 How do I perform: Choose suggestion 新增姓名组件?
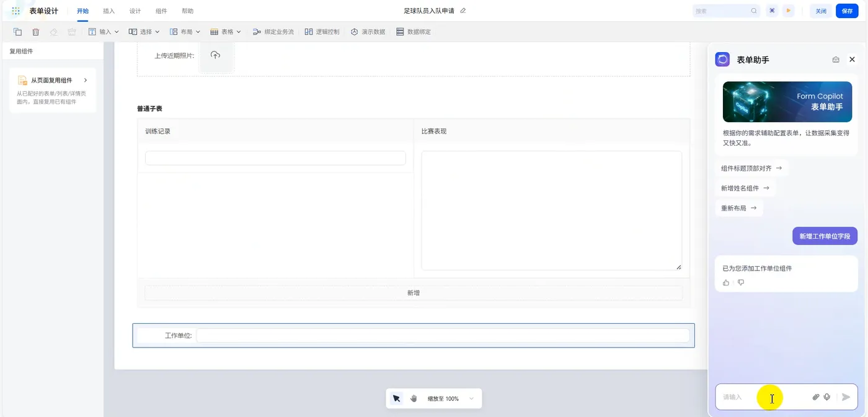tap(745, 188)
